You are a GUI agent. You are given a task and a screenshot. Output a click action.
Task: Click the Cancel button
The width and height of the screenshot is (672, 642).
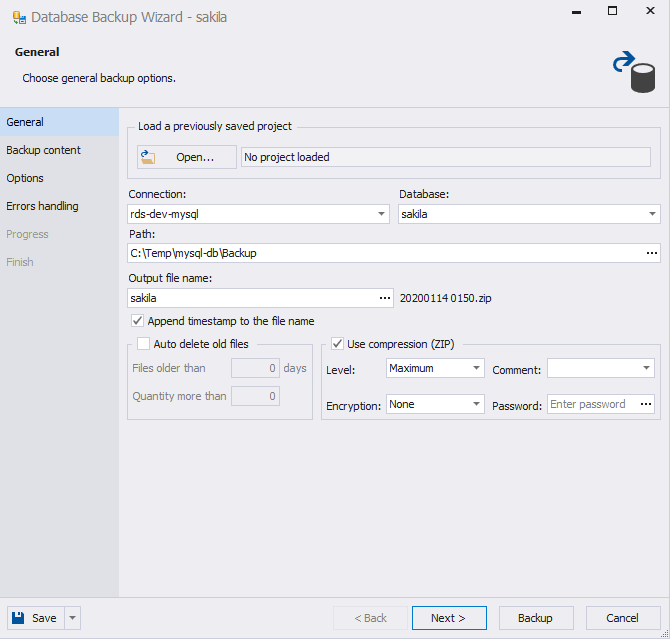click(624, 618)
